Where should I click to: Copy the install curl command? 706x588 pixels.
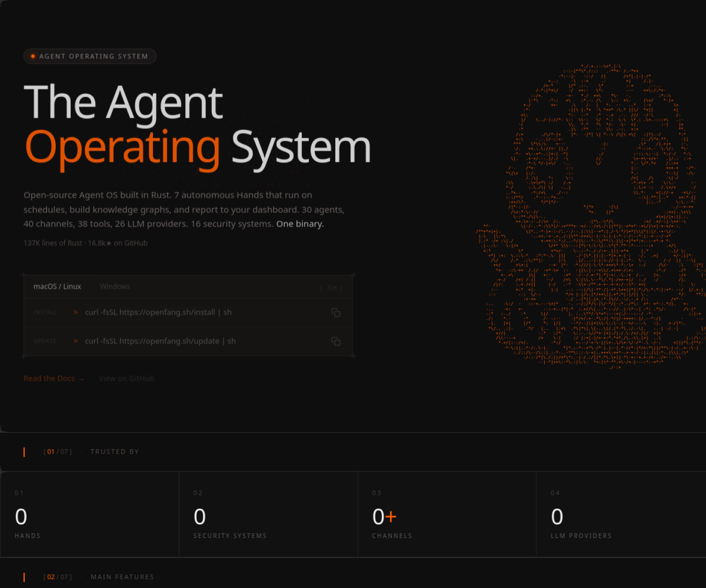point(336,313)
